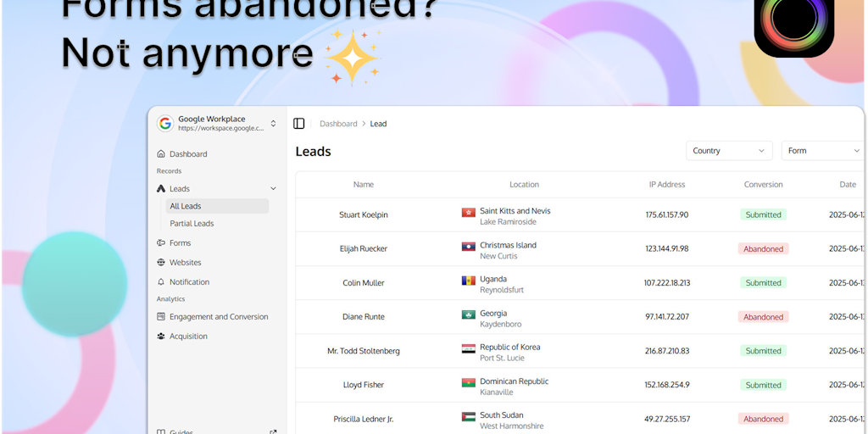This screenshot has height=434, width=868.
Task: Click the Forms icon in sidebar
Action: [161, 243]
